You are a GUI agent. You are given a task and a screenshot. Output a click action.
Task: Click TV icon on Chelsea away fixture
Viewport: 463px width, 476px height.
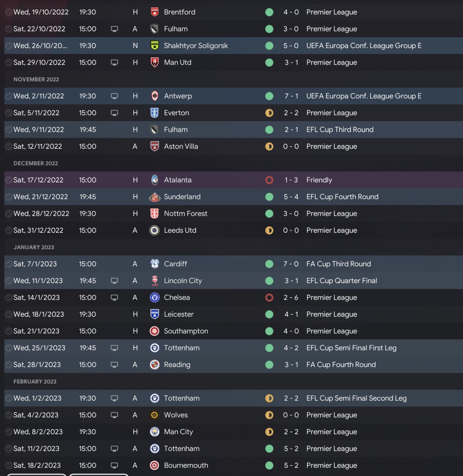click(114, 298)
